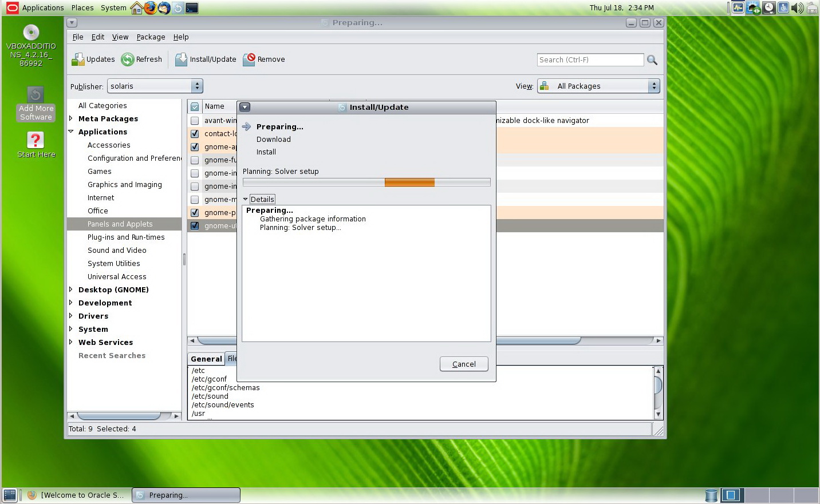Open the Applications panel menu
This screenshot has width=820, height=504.
43,8
